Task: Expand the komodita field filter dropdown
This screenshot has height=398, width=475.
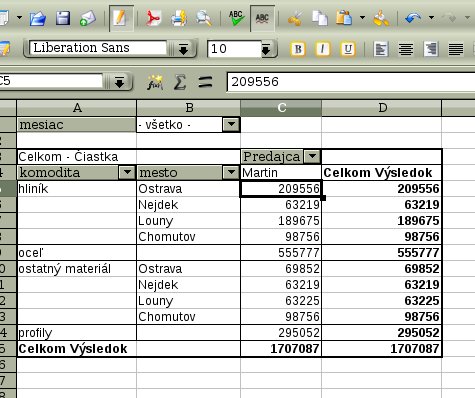Action: pyautogui.click(x=127, y=172)
